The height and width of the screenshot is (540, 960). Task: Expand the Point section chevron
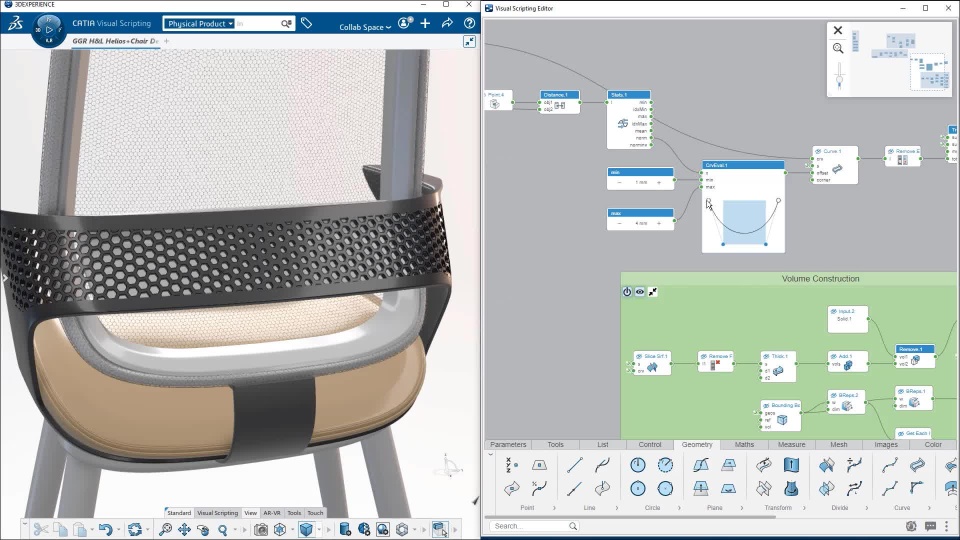pos(555,508)
